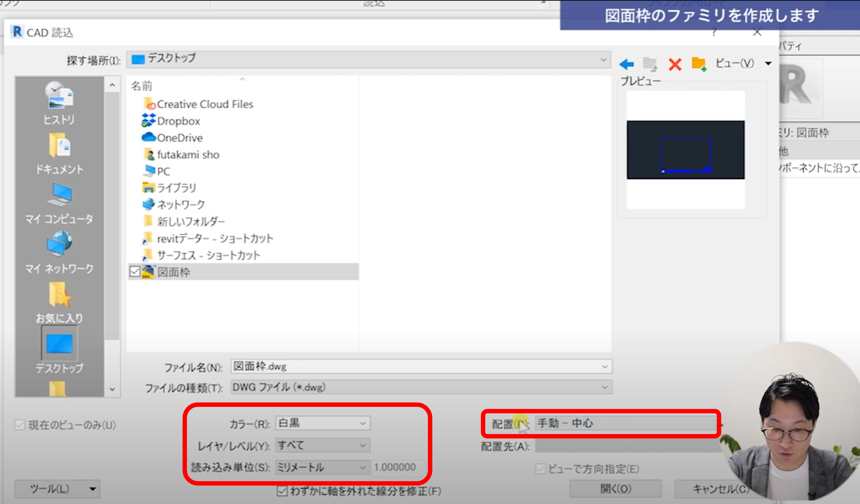
Task: Open the カラー dropdown set to 白黒
Action: coord(322,423)
